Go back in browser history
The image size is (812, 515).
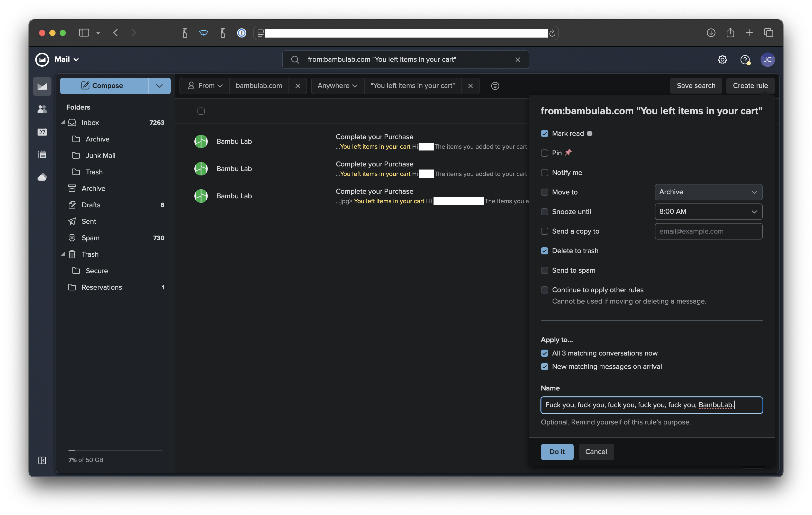(116, 33)
